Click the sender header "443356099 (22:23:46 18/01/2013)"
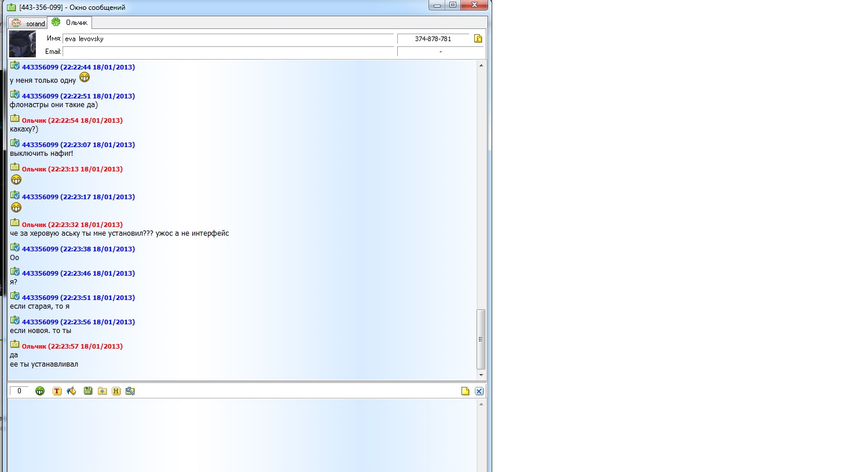The image size is (868, 472). tap(78, 273)
